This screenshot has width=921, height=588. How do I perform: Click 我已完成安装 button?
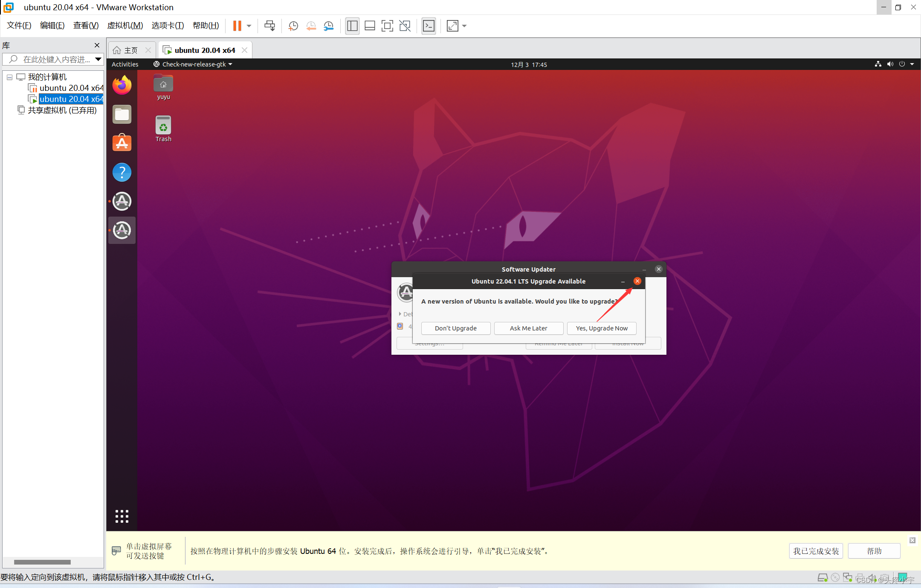[816, 551]
